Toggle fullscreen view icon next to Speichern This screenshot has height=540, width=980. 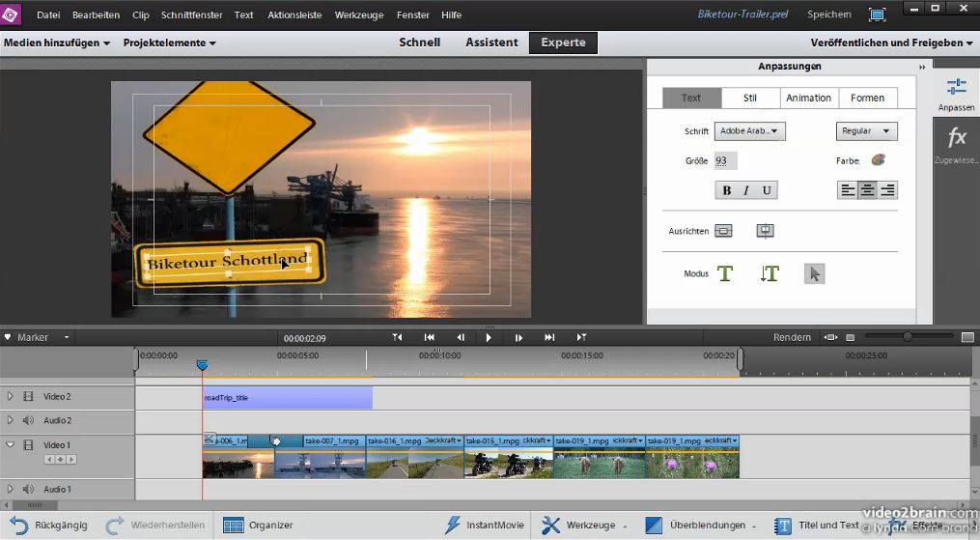pyautogui.click(x=878, y=14)
